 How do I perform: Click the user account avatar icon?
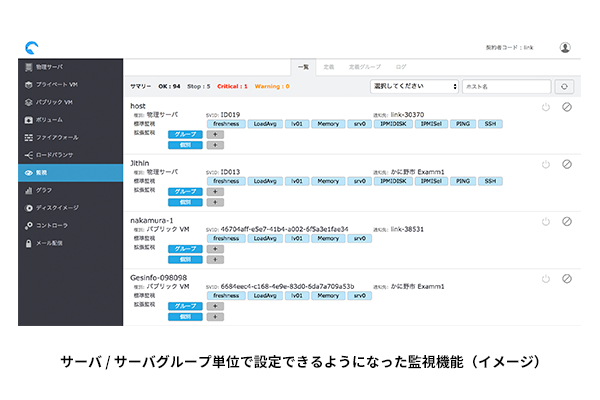pos(565,47)
